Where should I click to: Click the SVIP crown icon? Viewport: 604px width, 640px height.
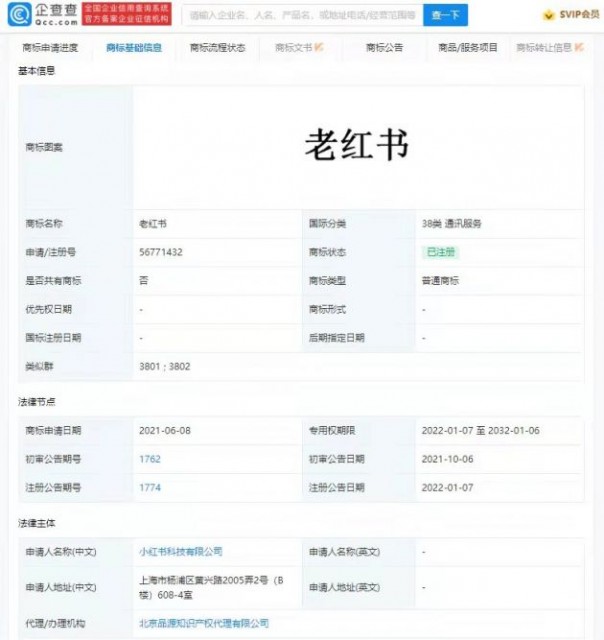click(547, 15)
